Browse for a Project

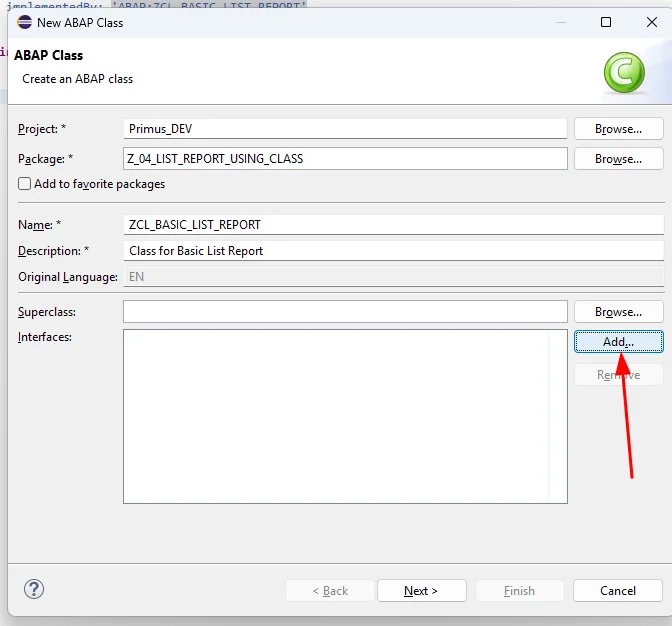coord(618,129)
